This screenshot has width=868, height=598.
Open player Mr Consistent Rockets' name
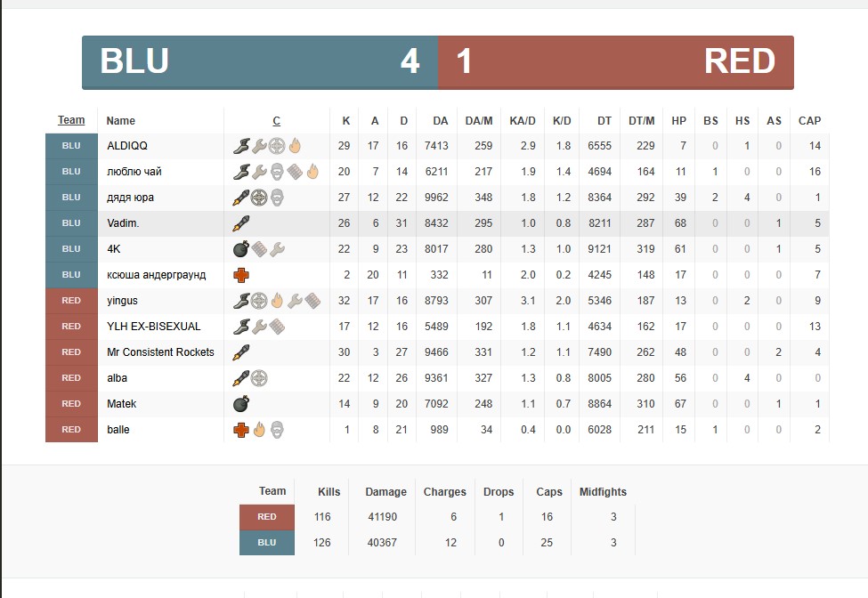point(160,352)
